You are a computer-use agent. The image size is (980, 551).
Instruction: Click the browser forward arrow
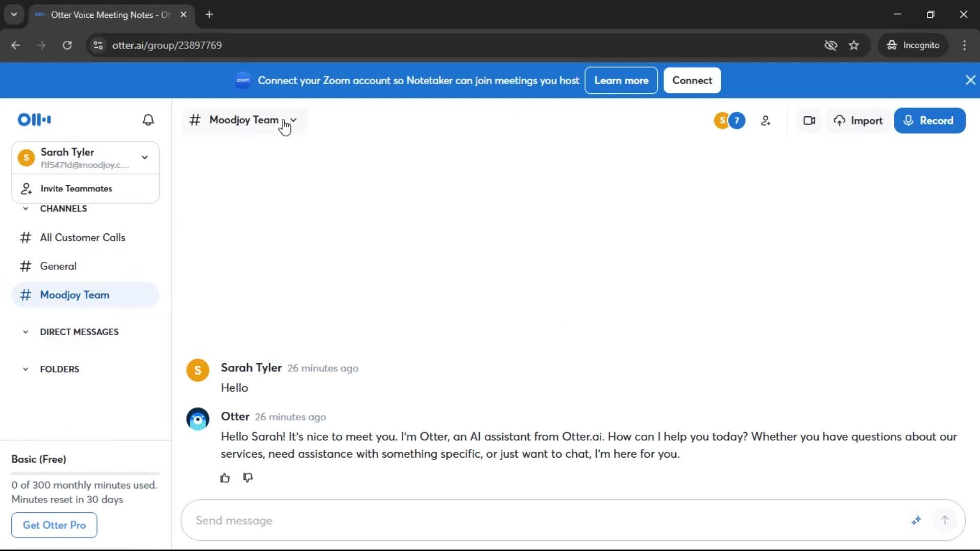(x=41, y=45)
